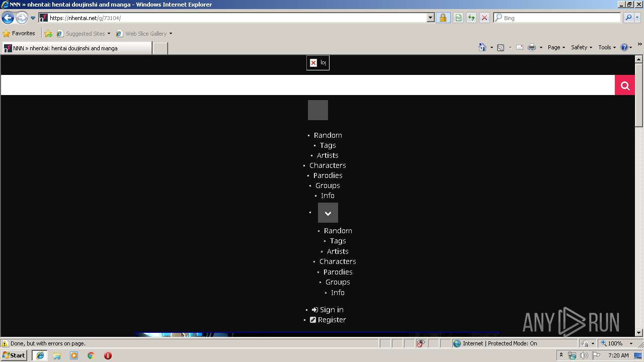The width and height of the screenshot is (644, 362).
Task: Expand the command bar overflow chevron
Action: pyautogui.click(x=639, y=45)
